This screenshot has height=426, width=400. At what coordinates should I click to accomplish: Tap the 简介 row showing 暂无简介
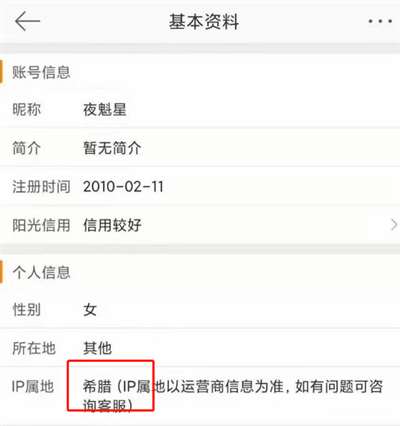click(200, 148)
